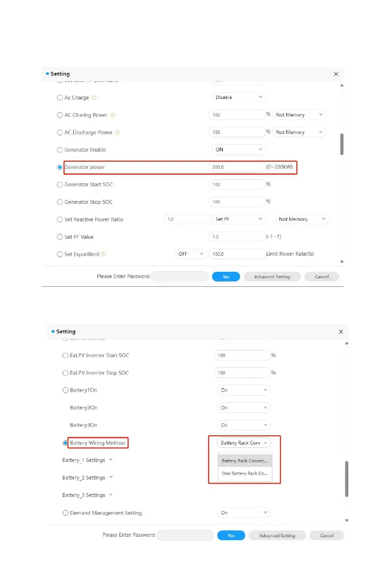This screenshot has width=392, height=578.
Task: Select the Set PF Value radio button
Action: (60, 237)
